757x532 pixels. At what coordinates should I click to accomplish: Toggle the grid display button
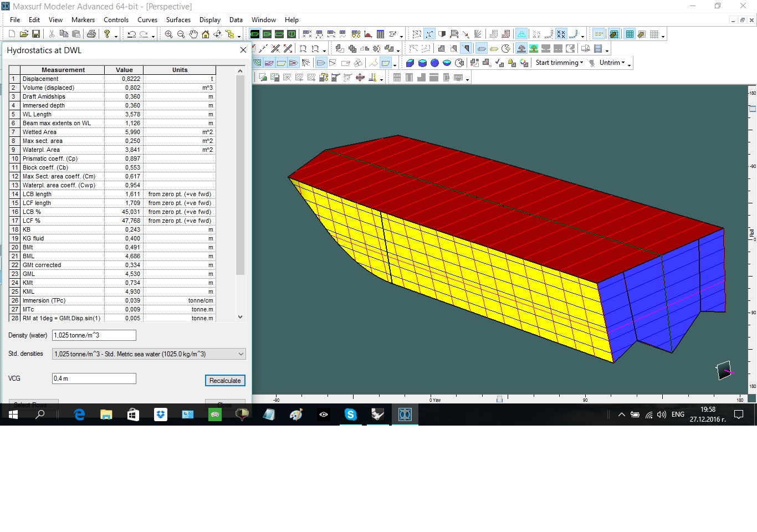click(630, 34)
